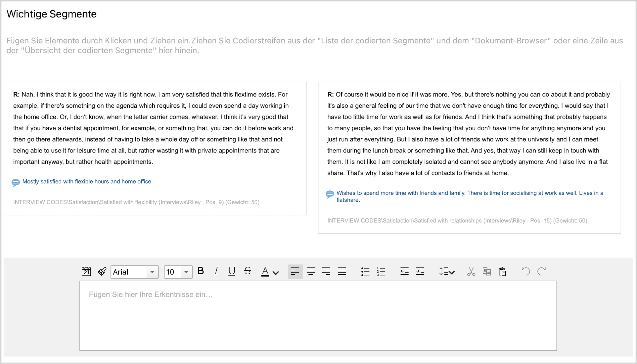637x364 pixels.
Task: Click the format painter brush icon
Action: (102, 271)
